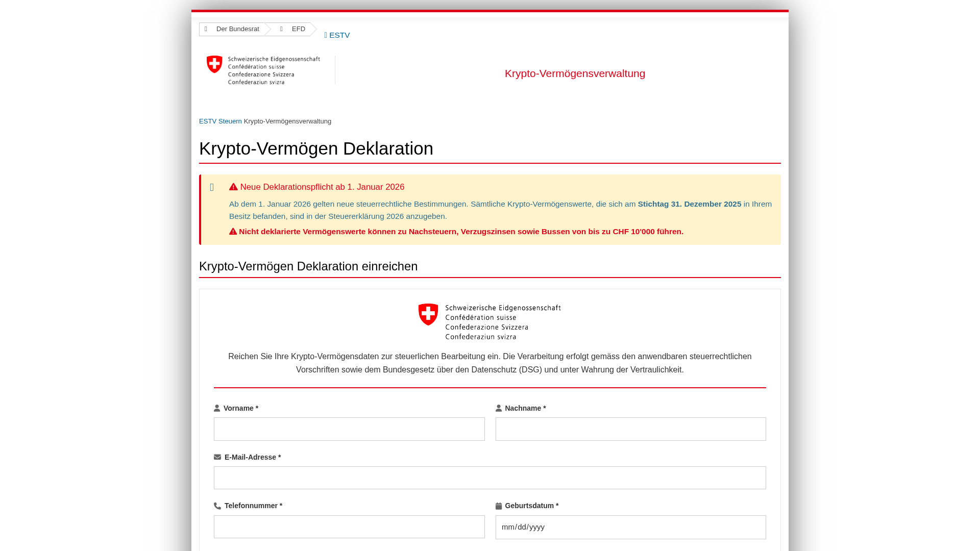Click the warning triangle before Nicht deklarierte
Viewport: 980px width, 551px height.
[x=233, y=231]
